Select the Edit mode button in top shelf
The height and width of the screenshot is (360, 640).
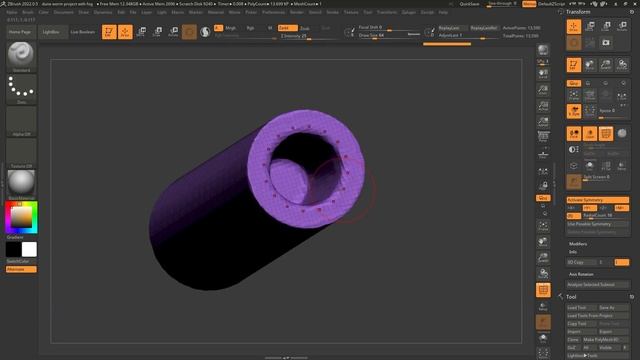click(109, 32)
